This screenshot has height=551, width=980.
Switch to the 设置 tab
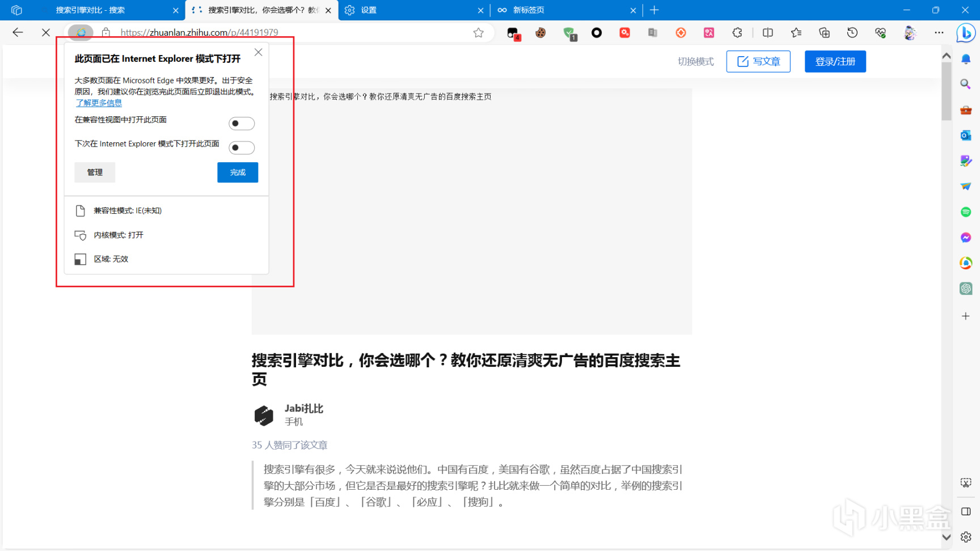[414, 10]
